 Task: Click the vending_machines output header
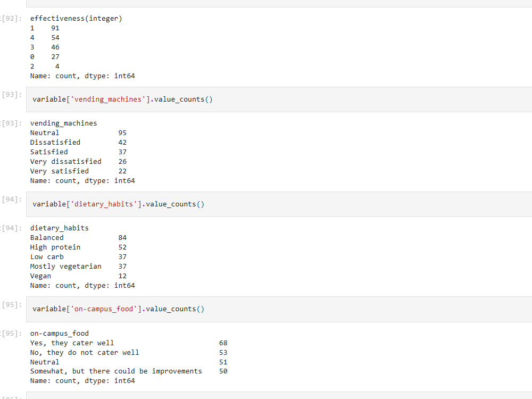[63, 123]
